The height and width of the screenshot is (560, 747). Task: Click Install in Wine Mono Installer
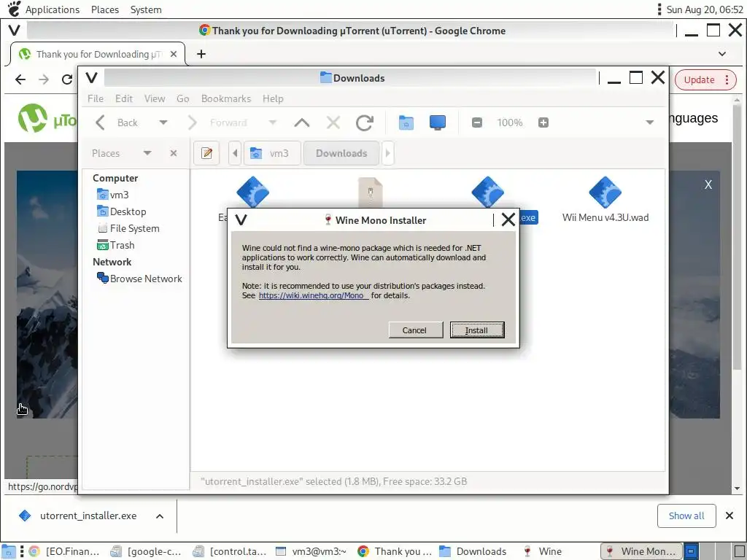point(477,330)
